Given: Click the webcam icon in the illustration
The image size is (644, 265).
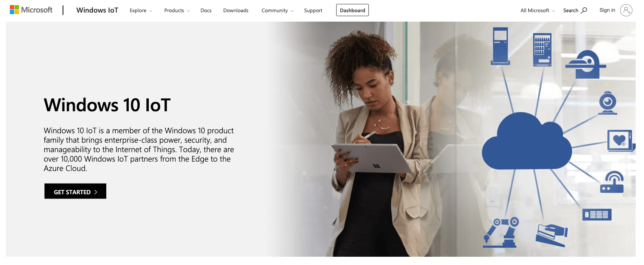Looking at the screenshot, I should [x=608, y=103].
